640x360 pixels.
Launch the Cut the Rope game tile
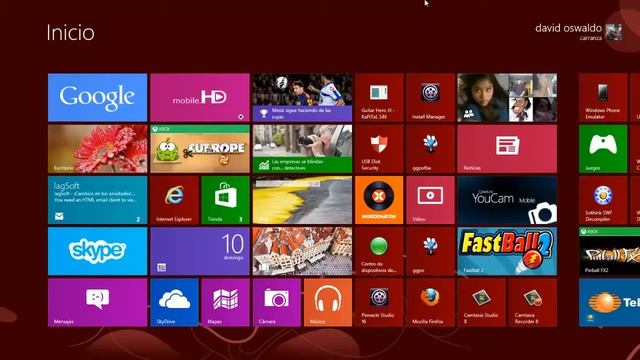coord(200,149)
